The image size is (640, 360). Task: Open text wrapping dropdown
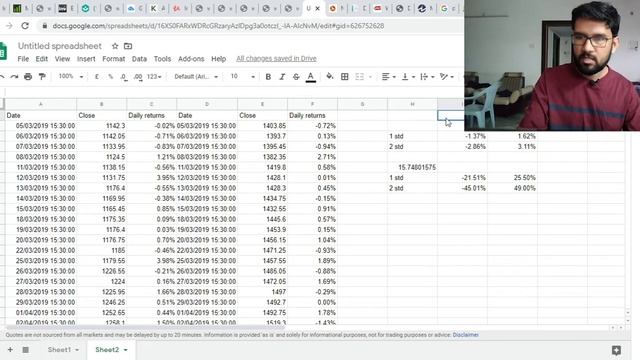click(427, 77)
